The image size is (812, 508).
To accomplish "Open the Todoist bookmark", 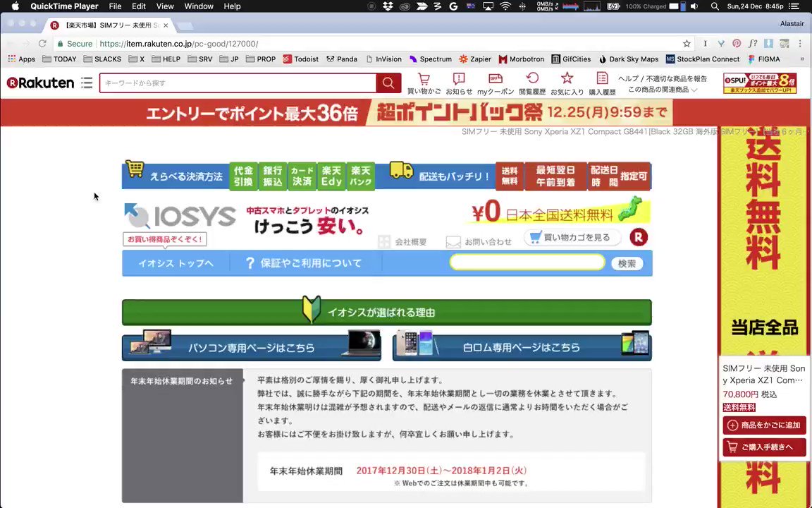I will pos(301,59).
